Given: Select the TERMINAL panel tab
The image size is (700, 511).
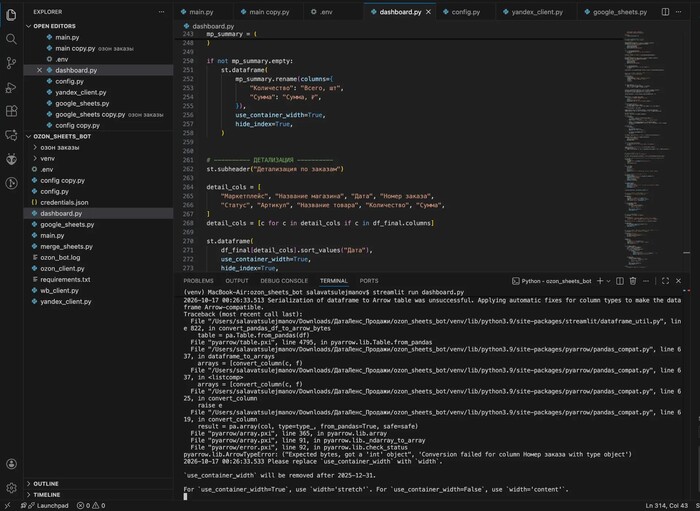Looking at the screenshot, I should coord(333,281).
